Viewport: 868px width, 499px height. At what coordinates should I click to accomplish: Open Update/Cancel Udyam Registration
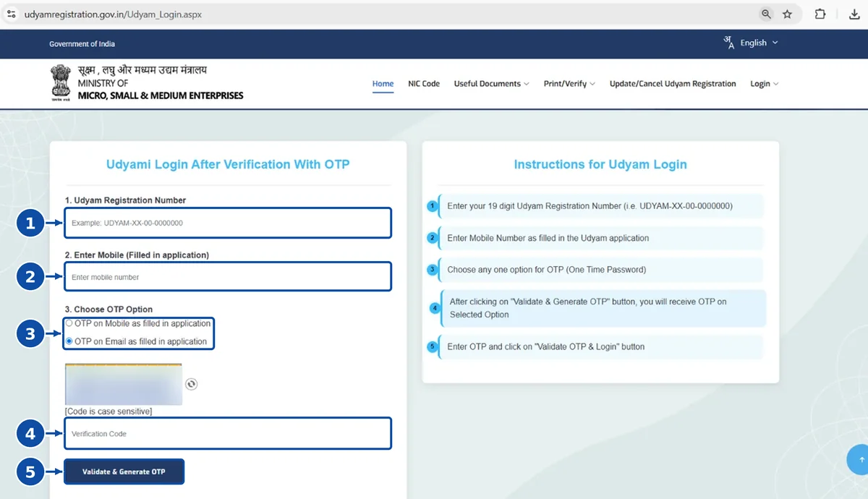click(x=673, y=84)
